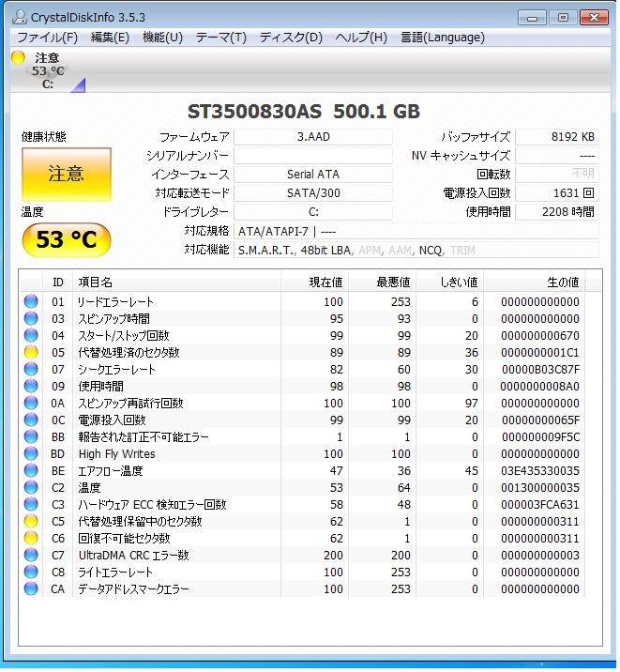Screen dimensions: 620x672
Task: Click the ST3500830AS 500.1 GB drive title
Action: [304, 112]
